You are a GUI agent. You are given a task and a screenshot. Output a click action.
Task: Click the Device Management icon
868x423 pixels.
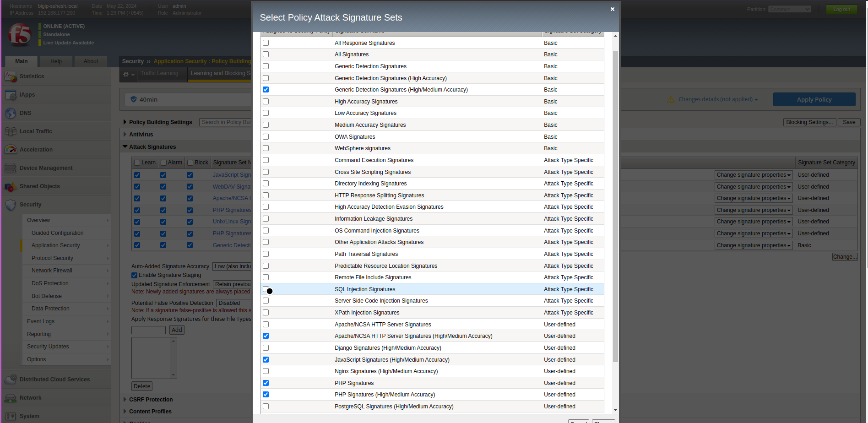point(11,168)
